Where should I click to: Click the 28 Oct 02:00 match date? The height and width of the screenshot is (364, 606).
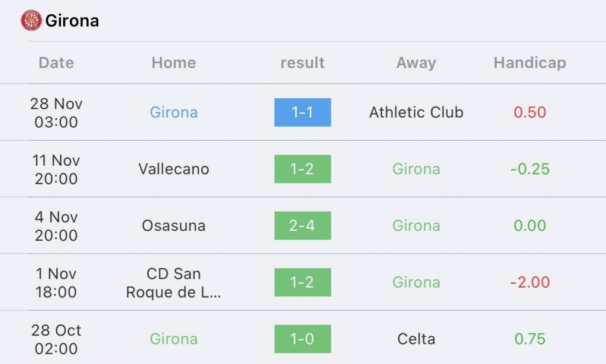point(56,339)
